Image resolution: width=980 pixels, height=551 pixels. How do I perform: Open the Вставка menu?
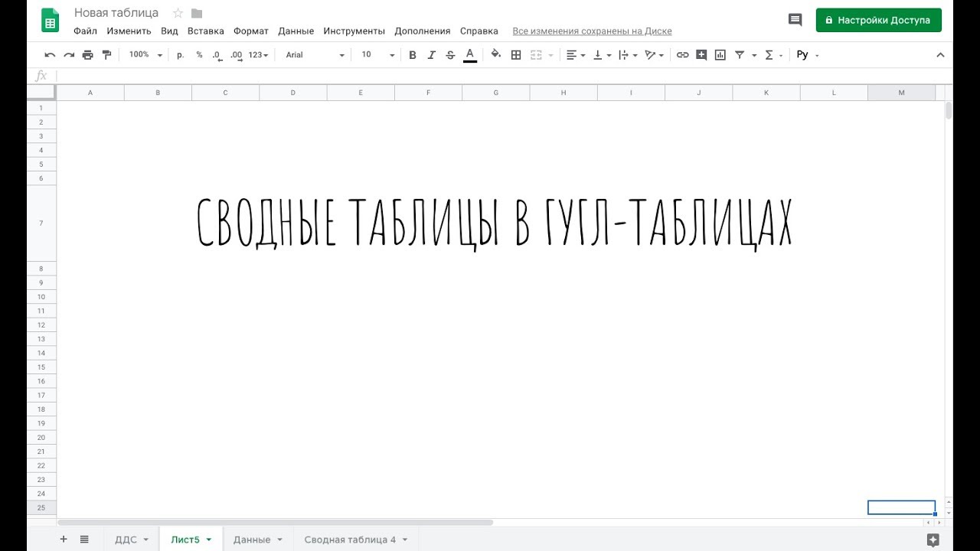[x=205, y=31]
